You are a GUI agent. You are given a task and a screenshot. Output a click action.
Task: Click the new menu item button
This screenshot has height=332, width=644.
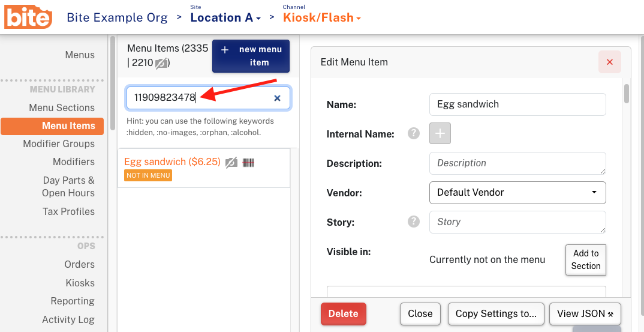[251, 56]
